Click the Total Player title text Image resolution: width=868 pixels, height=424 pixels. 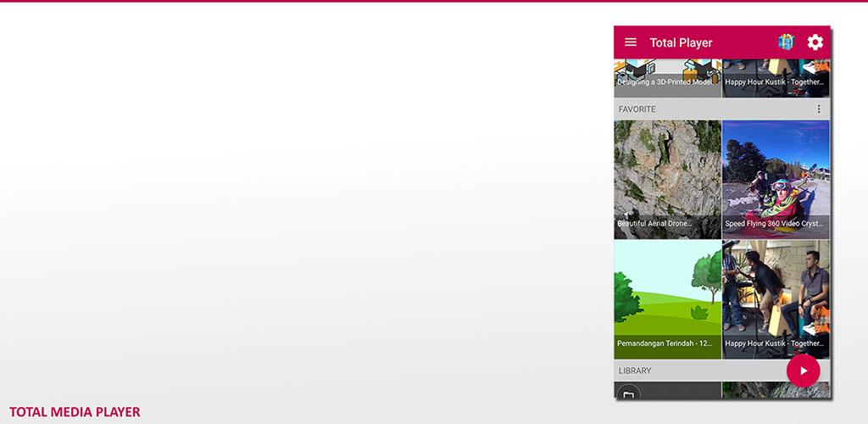681,42
